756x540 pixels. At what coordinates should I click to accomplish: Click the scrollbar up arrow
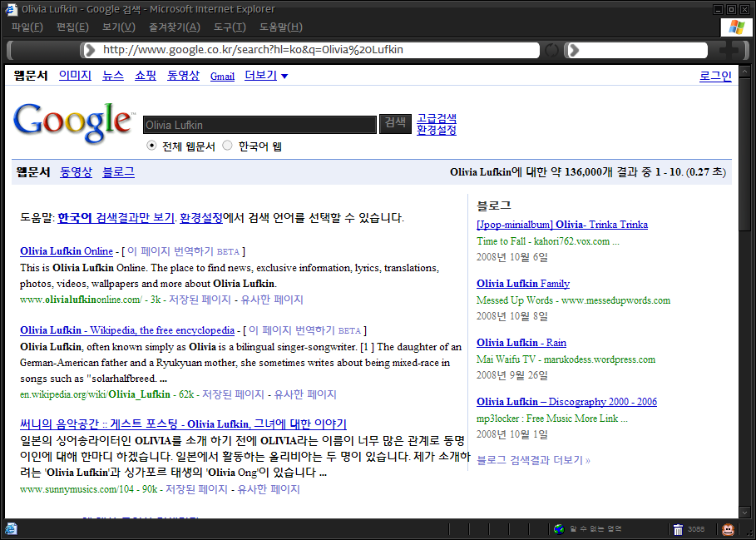coord(744,72)
